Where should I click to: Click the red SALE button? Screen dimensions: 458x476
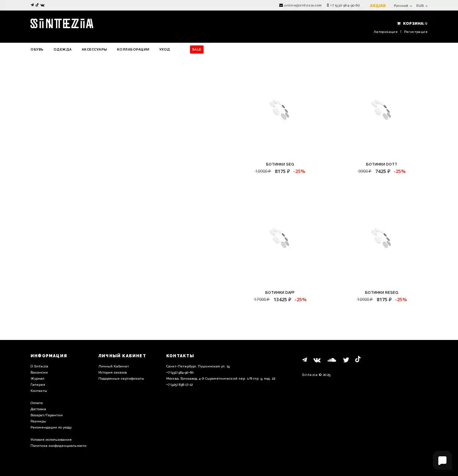tap(196, 50)
